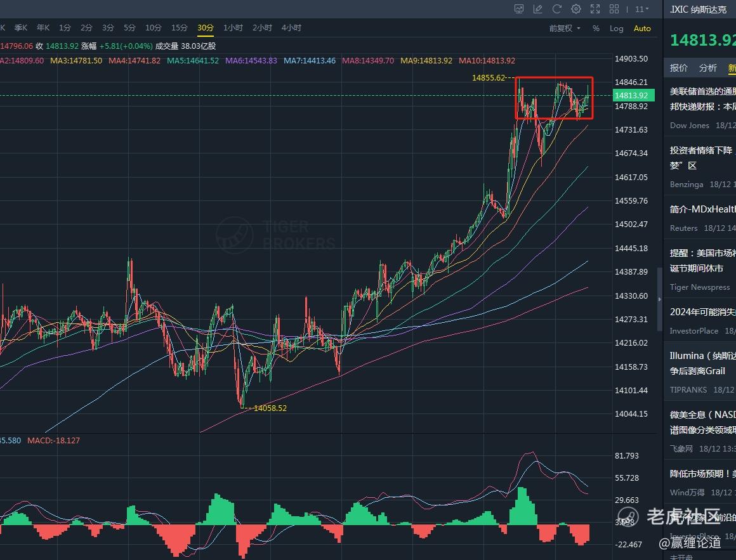Select the 5分 timeframe tab
736x560 pixels.
click(129, 28)
